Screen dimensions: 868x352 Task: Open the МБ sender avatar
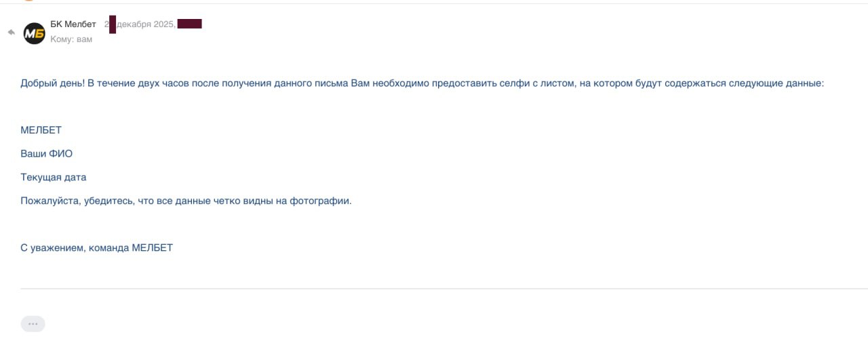point(35,33)
